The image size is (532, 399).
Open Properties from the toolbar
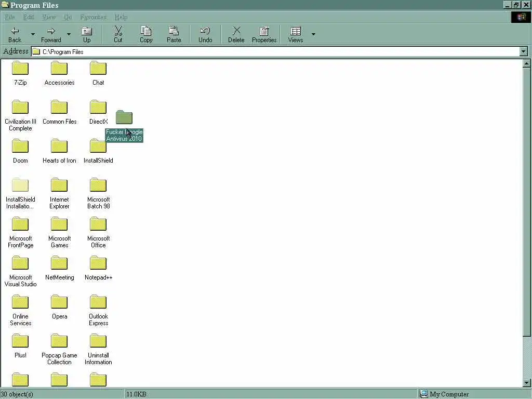264,35
